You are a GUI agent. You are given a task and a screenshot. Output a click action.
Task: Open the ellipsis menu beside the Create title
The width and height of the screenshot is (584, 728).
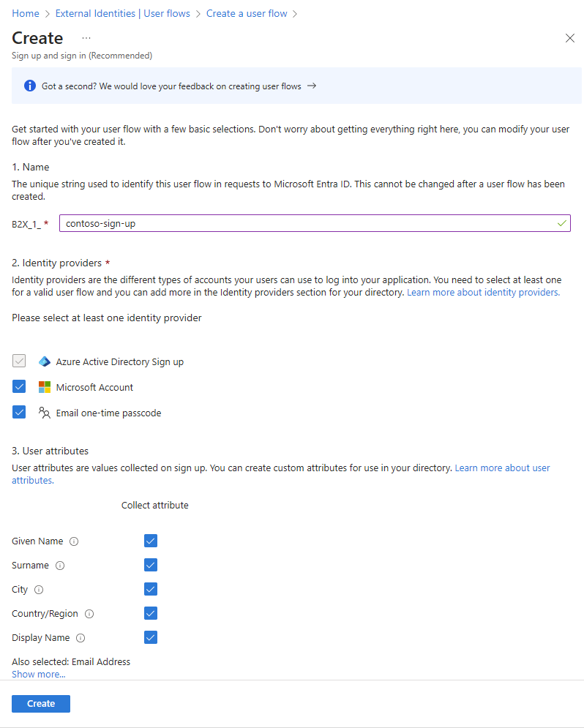pos(86,38)
